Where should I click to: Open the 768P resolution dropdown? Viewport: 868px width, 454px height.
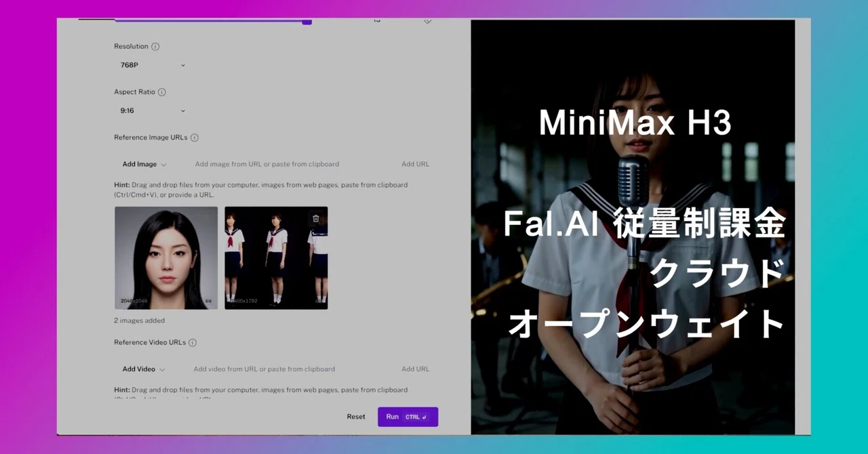coord(153,65)
